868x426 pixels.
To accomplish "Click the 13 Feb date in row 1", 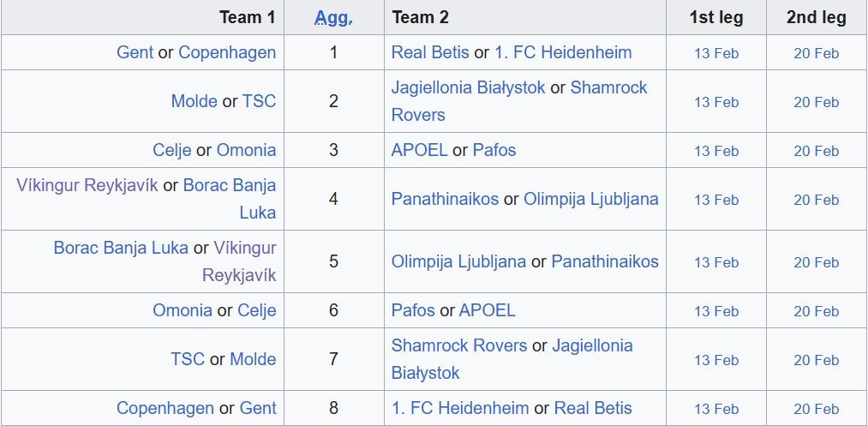I will tap(716, 53).
